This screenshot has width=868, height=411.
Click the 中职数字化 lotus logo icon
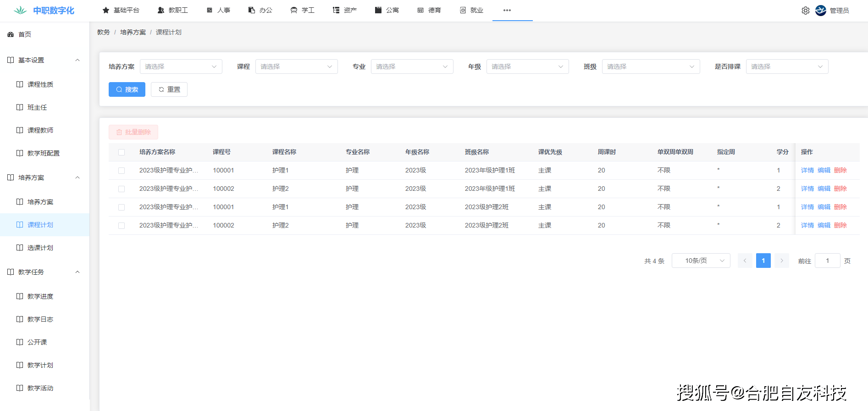[20, 10]
